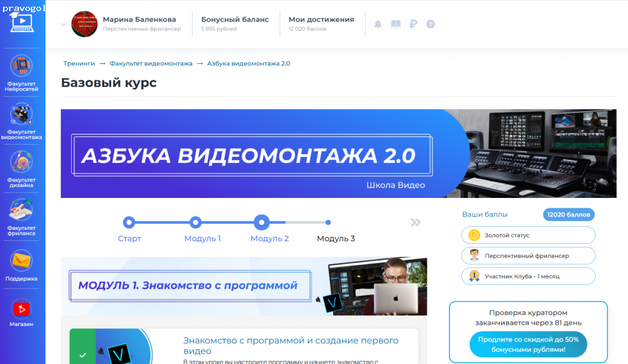Image resolution: width=628 pixels, height=364 pixels.
Task: Select the Факультет фриланса icon
Action: (21, 210)
